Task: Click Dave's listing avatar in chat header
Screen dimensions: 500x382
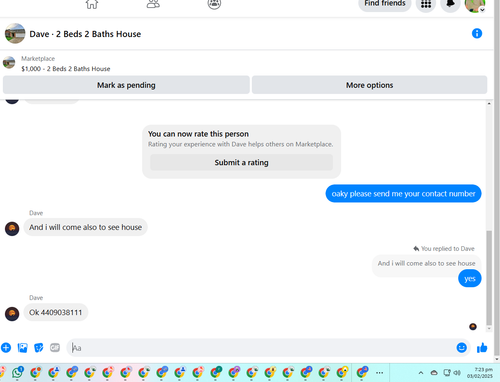Action: click(15, 33)
